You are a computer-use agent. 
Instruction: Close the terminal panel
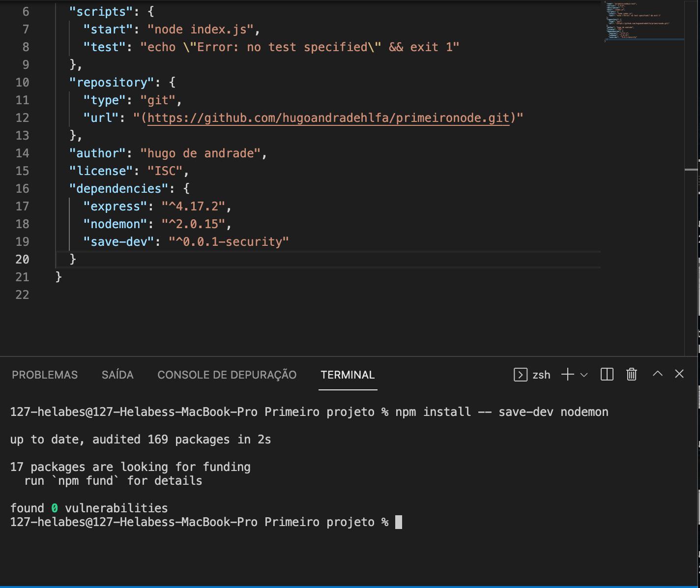[x=679, y=374]
